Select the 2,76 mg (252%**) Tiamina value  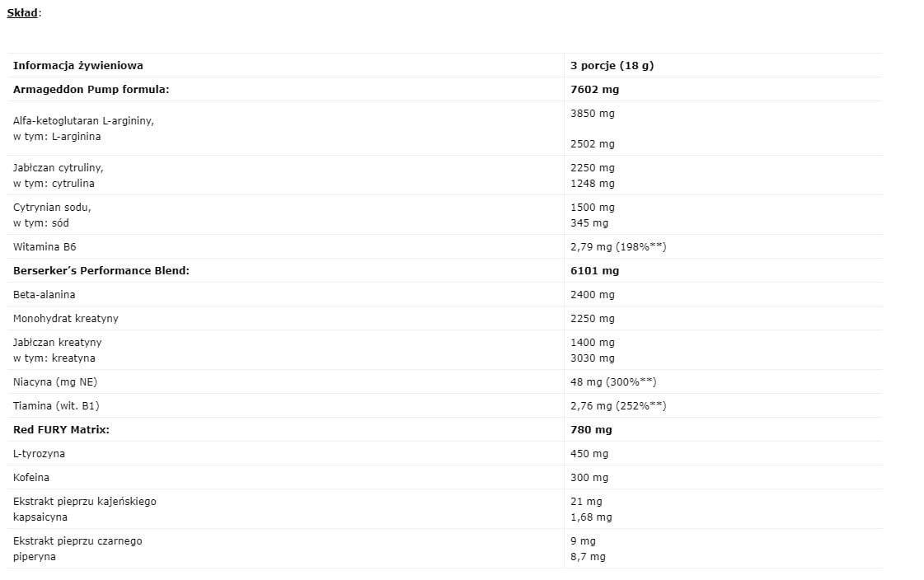tap(618, 405)
